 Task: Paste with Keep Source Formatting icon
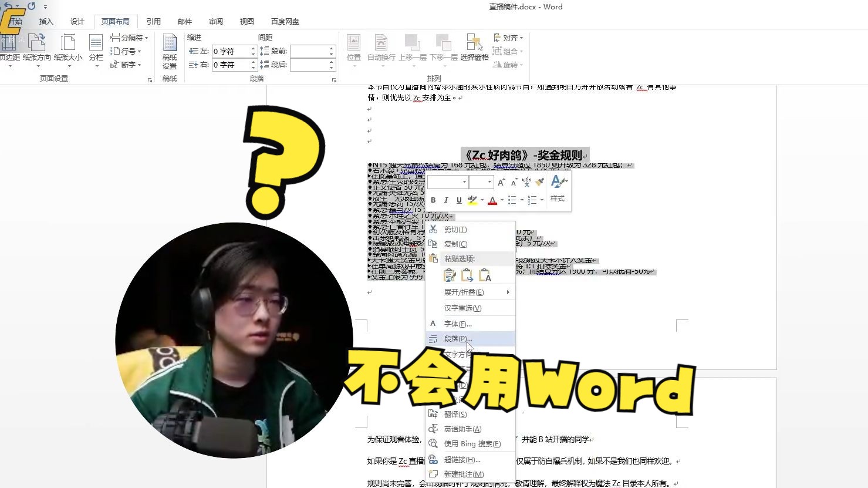click(x=450, y=275)
